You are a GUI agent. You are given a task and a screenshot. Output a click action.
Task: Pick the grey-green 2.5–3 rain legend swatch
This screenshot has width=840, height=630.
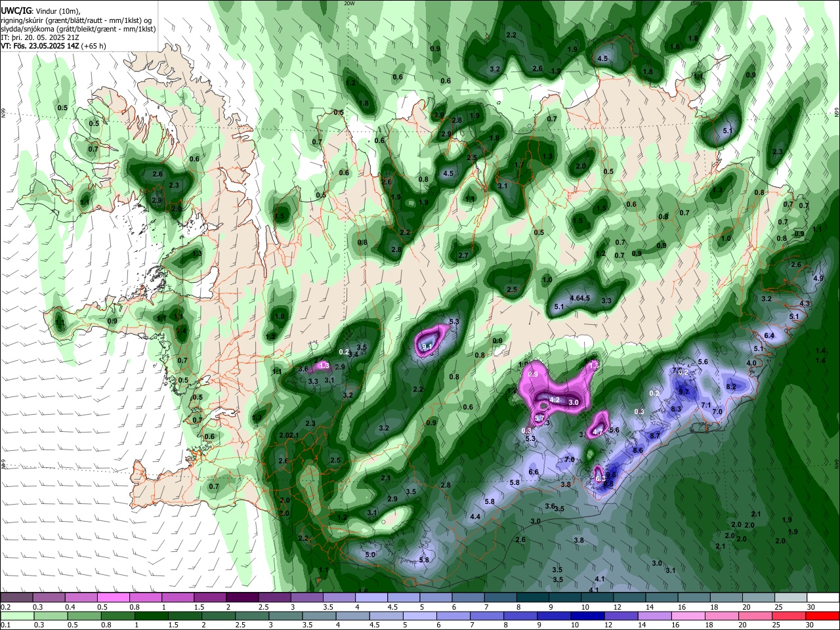(x=251, y=616)
